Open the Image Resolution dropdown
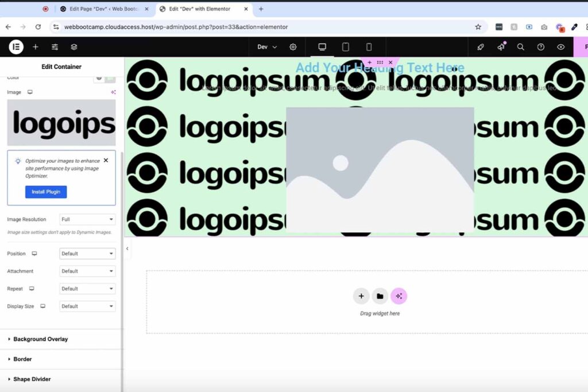Viewport: 588px width, 392px height. click(87, 219)
